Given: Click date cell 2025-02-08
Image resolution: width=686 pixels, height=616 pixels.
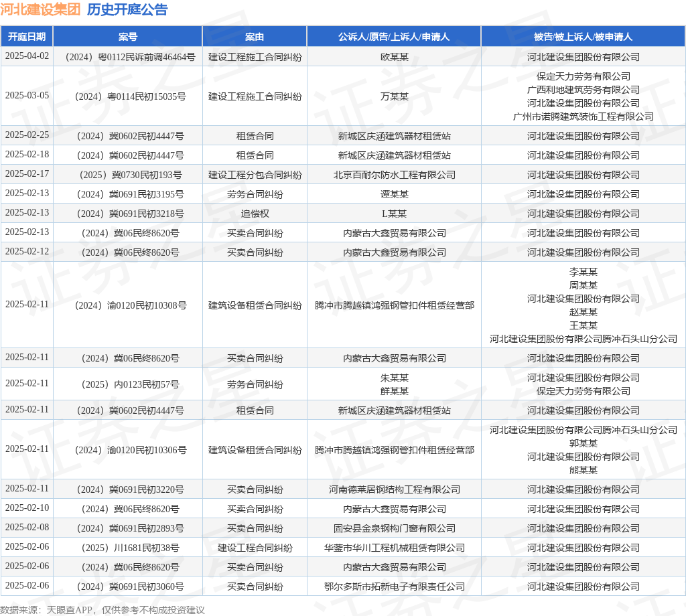Looking at the screenshot, I should pyautogui.click(x=27, y=527).
